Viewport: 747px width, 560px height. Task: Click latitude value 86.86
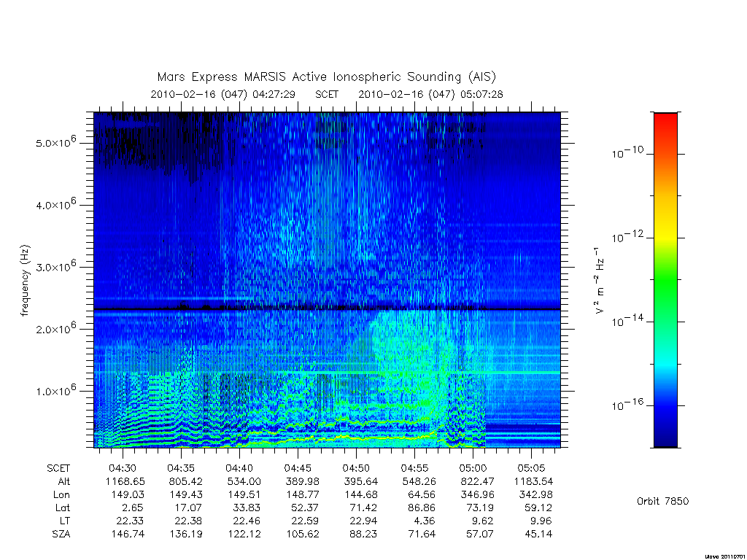(422, 507)
